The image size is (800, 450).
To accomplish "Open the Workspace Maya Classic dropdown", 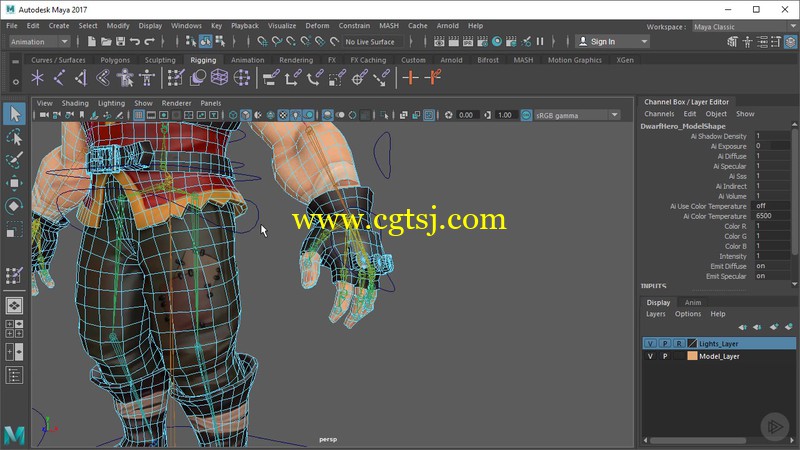I will [744, 27].
